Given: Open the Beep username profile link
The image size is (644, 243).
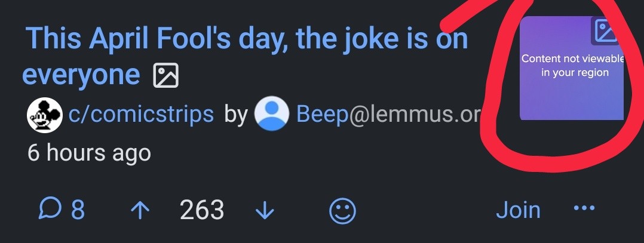Looking at the screenshot, I should [x=322, y=114].
